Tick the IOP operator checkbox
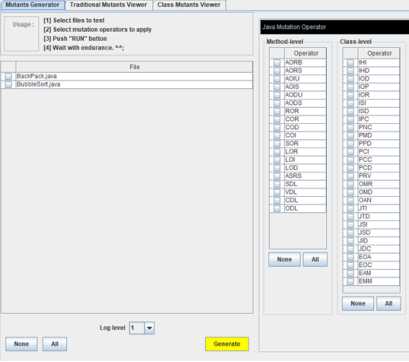Screen dimensions: 409x362 (x=350, y=87)
